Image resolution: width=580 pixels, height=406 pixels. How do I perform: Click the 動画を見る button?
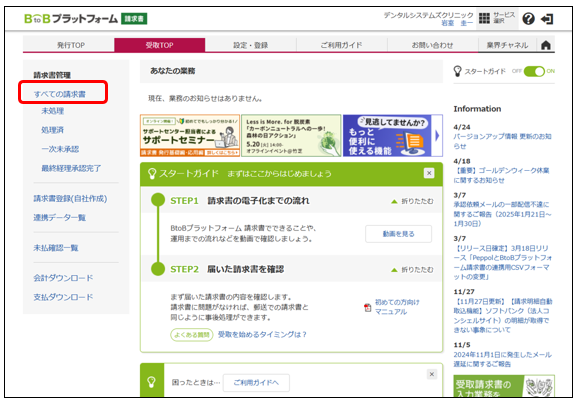click(398, 234)
